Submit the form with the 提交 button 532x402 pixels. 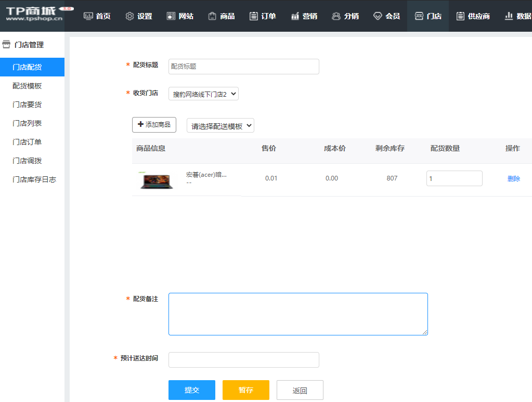point(191,390)
